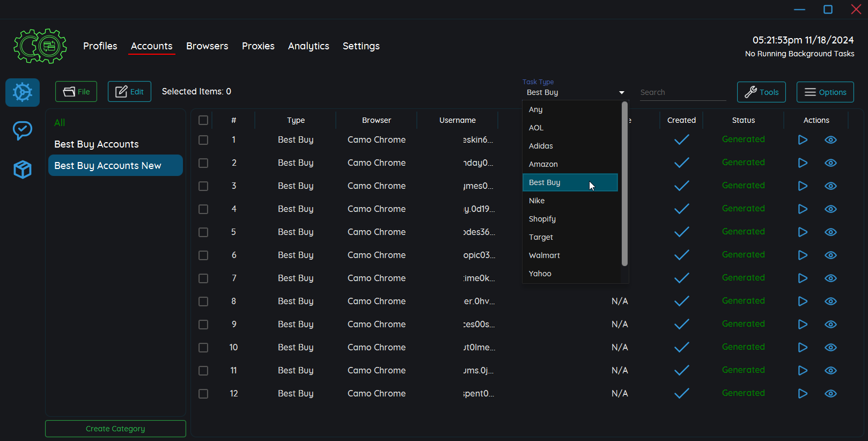View details of row 12 account
The image size is (868, 441).
[x=830, y=394]
